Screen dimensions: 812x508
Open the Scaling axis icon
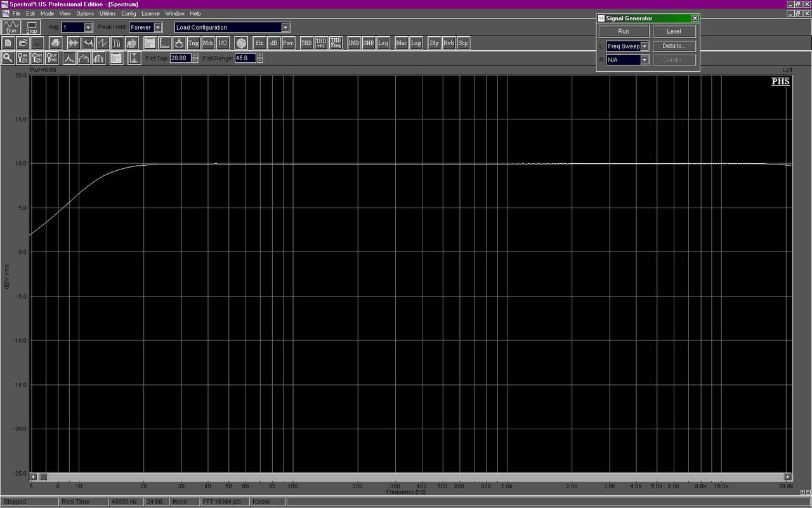click(x=164, y=43)
